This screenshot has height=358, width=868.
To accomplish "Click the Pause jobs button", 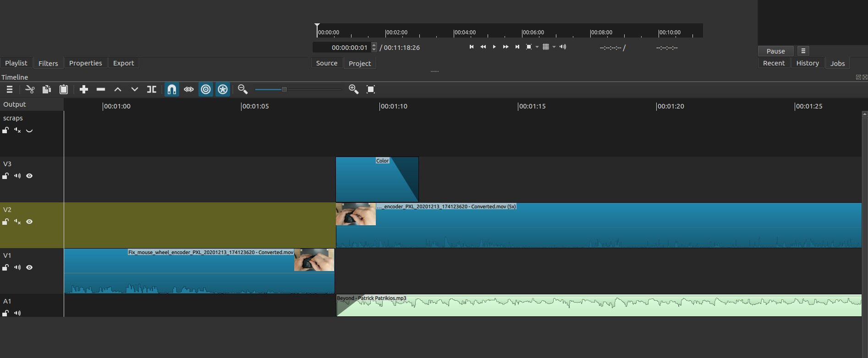I will click(x=776, y=51).
